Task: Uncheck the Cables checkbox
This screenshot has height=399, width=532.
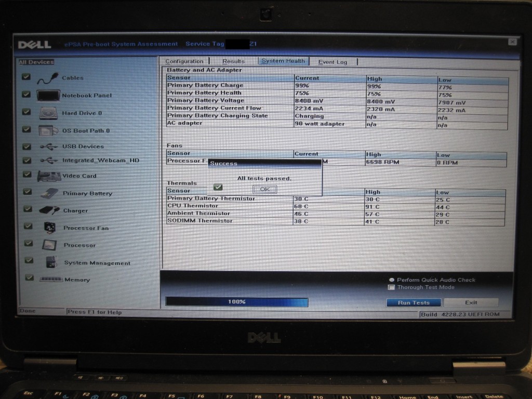Action: [x=26, y=77]
